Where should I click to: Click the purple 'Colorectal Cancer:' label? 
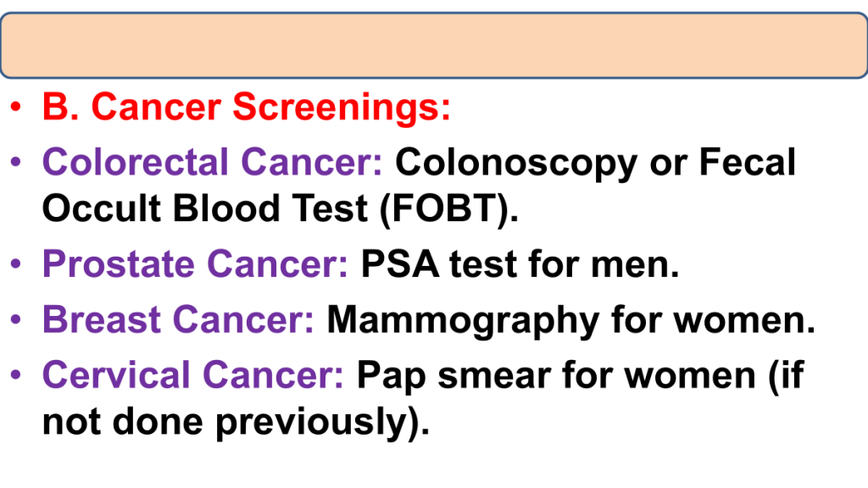point(212,162)
